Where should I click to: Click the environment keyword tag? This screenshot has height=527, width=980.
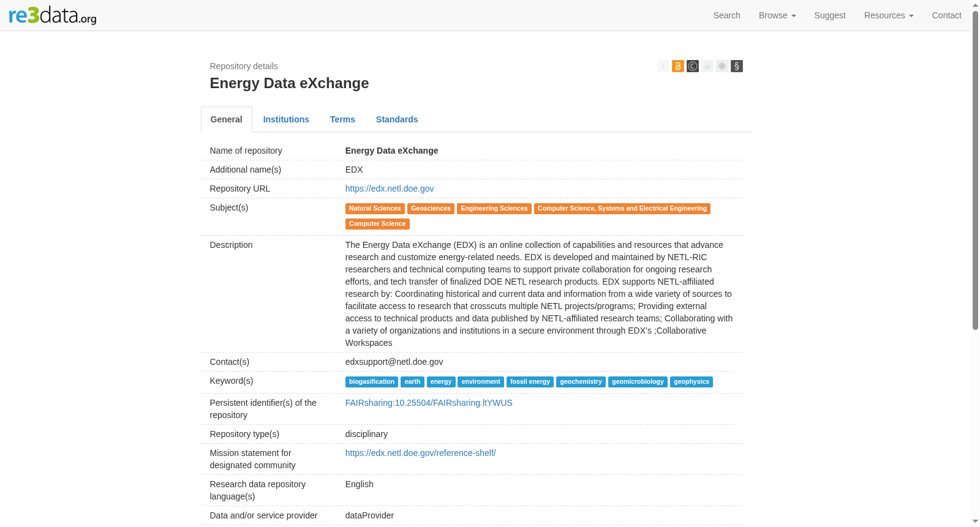coord(481,382)
